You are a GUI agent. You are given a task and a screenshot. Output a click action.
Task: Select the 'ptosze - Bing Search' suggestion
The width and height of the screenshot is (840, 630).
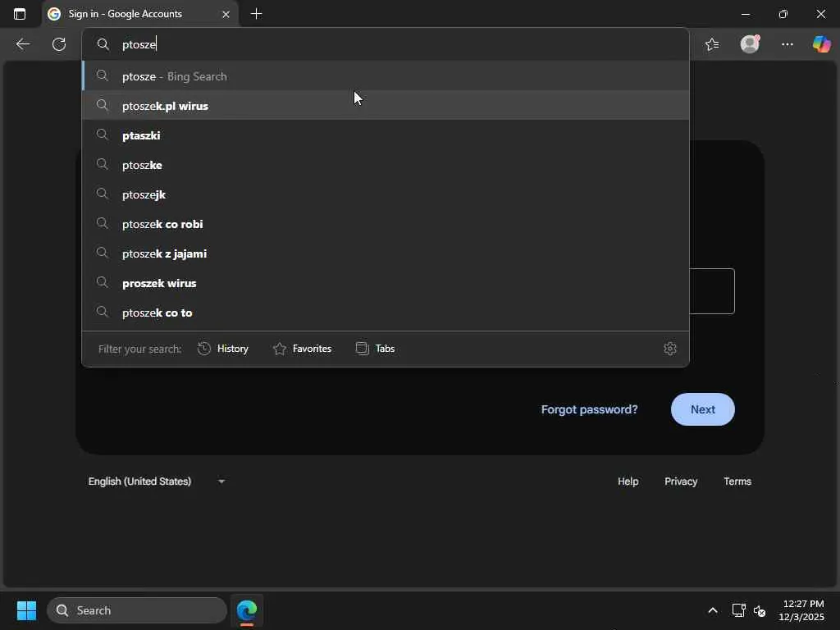[x=386, y=76]
